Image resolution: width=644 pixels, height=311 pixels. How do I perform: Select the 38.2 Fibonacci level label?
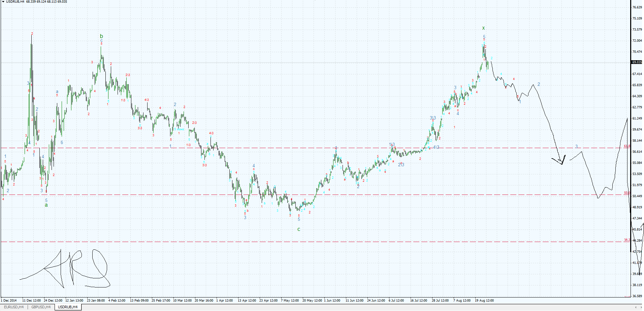627,240
